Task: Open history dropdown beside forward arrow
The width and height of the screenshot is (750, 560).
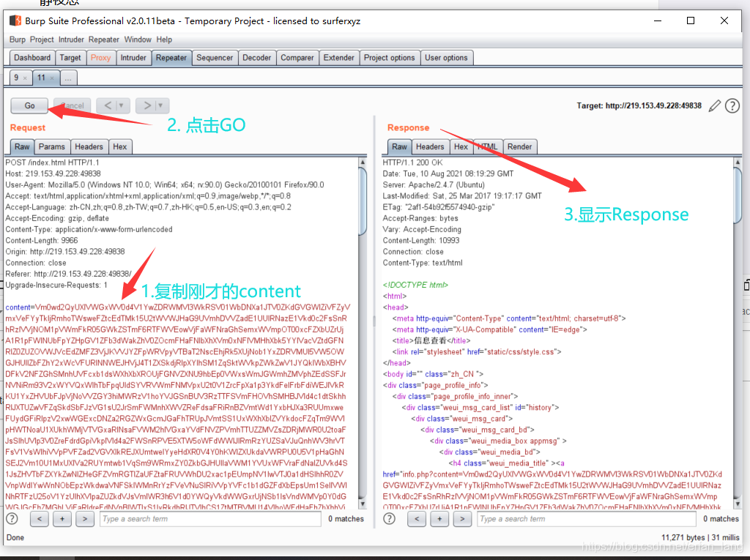Action: [162, 105]
